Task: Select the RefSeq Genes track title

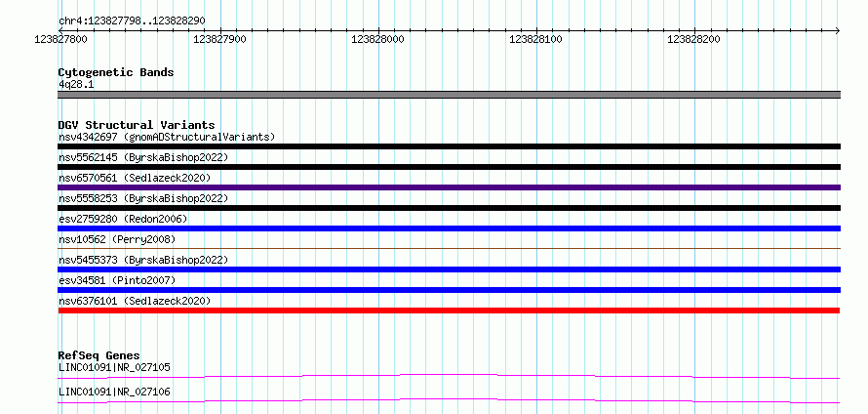Action: 99,355
